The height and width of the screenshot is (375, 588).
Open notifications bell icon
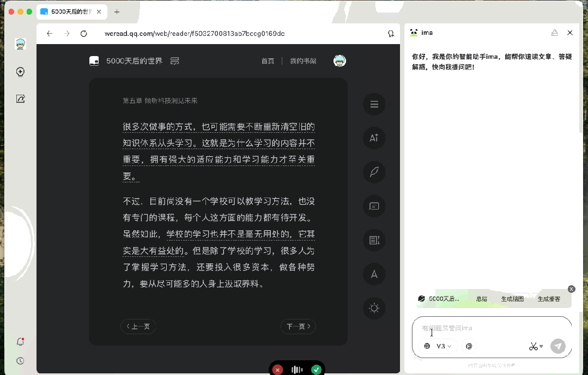[20, 341]
